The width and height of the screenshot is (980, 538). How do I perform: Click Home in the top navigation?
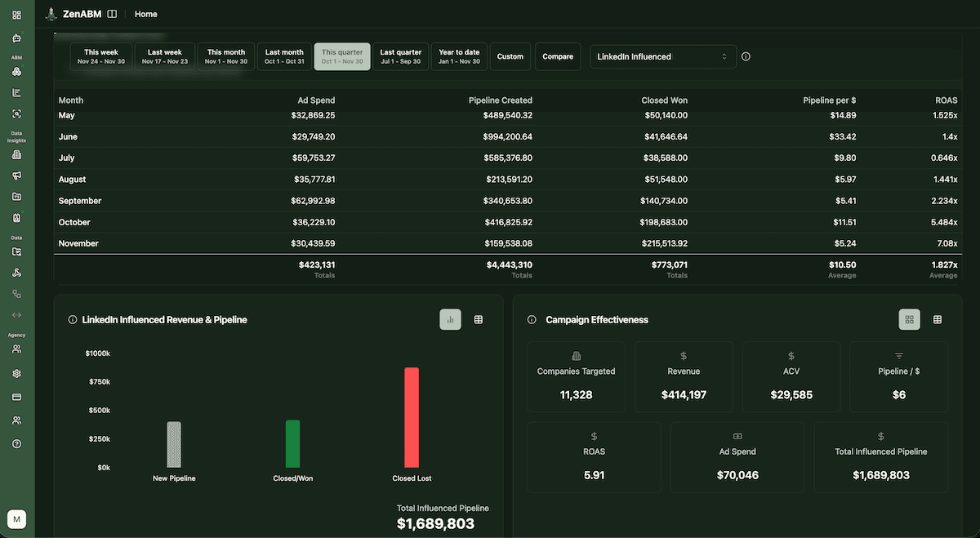(145, 14)
